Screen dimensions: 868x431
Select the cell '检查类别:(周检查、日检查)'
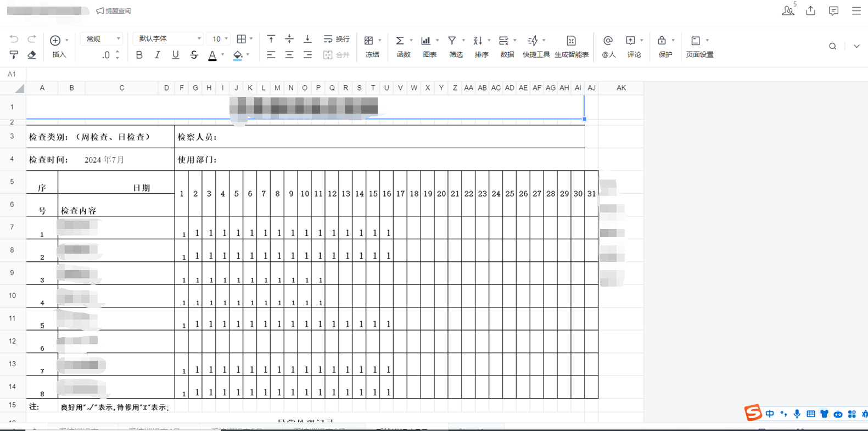pyautogui.click(x=100, y=137)
